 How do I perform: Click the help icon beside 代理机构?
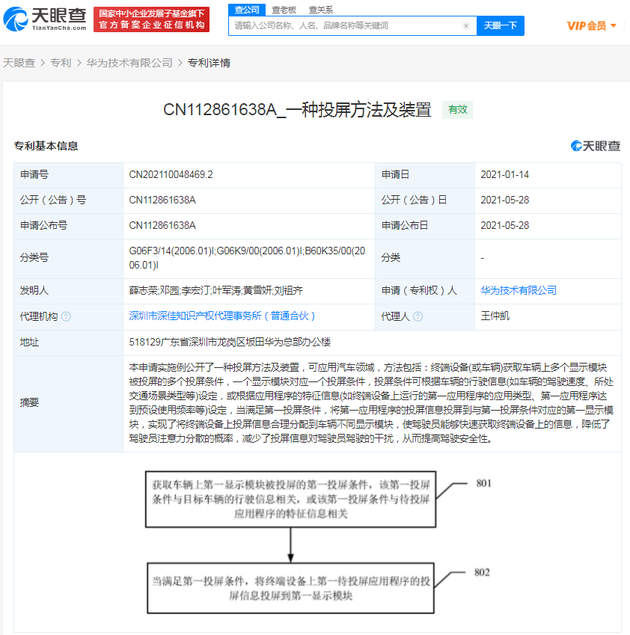point(66,316)
